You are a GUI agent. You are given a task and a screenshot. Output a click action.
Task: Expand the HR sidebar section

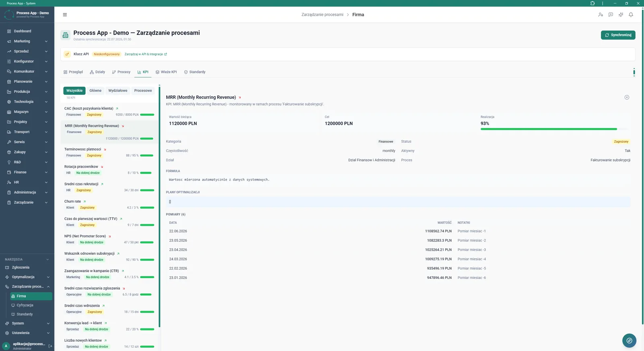coord(27,182)
